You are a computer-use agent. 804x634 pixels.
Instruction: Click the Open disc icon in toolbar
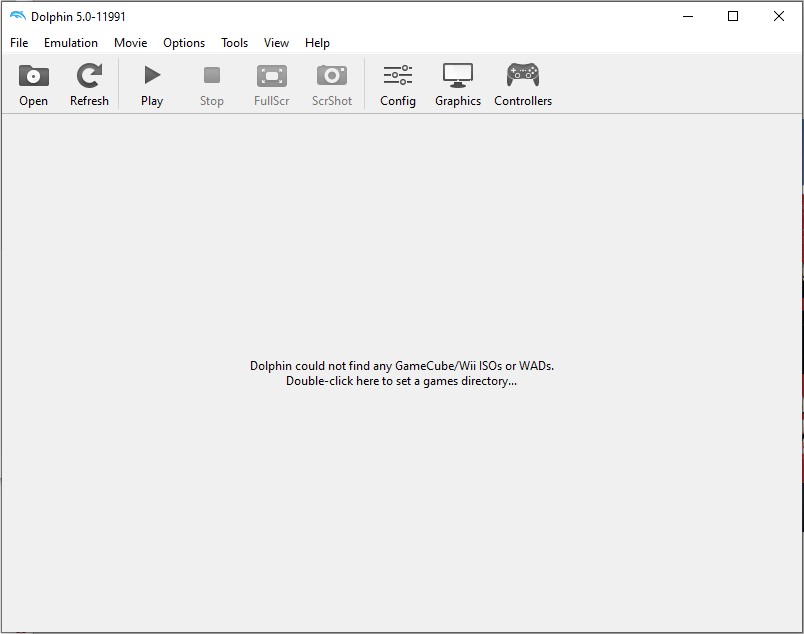coord(33,76)
